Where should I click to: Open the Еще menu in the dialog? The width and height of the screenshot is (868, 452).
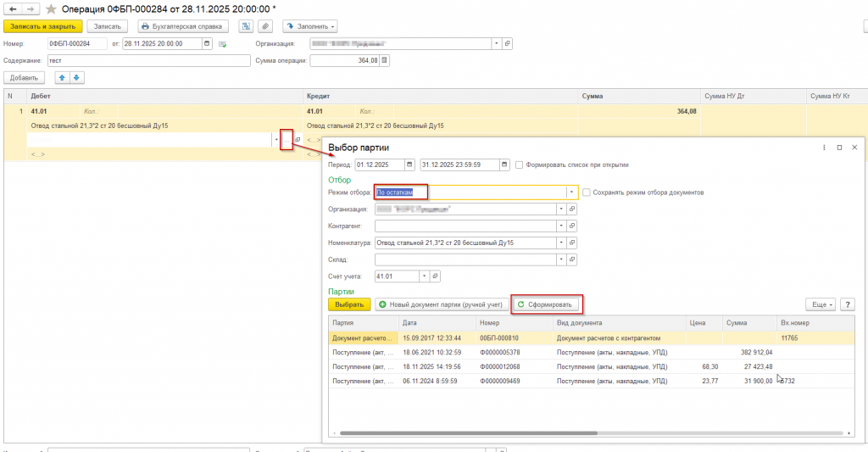[x=821, y=304]
